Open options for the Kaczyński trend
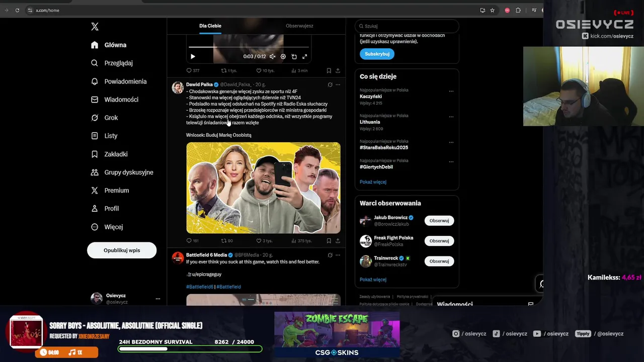This screenshot has height=362, width=644. tap(451, 91)
